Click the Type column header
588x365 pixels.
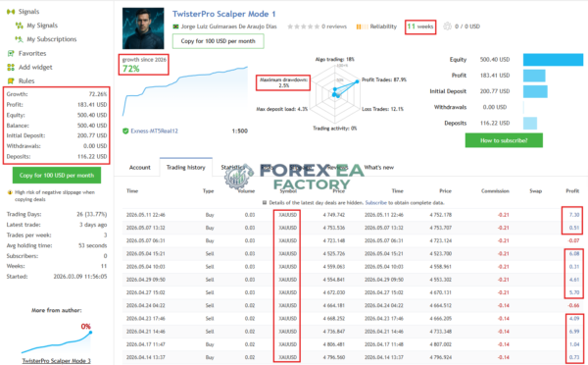[x=208, y=191]
